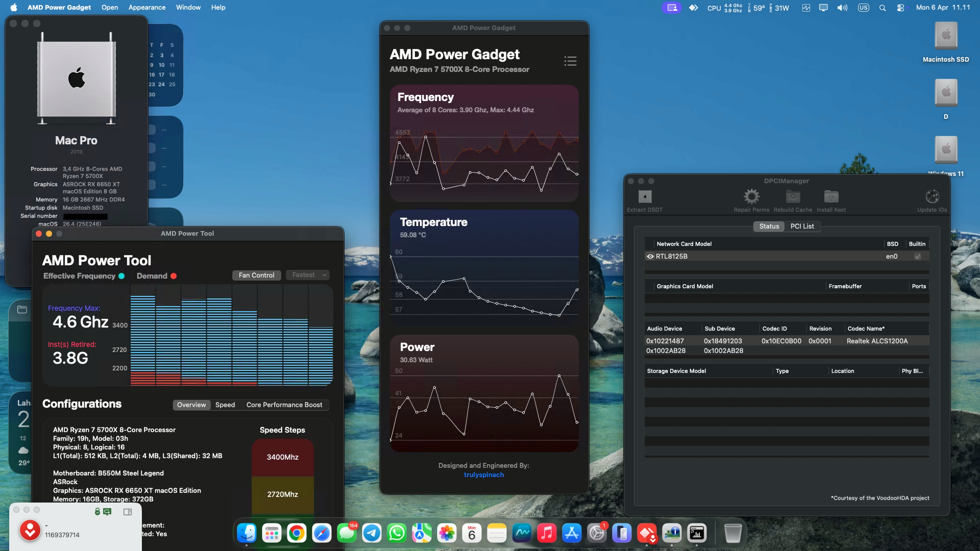The image size is (980, 551).
Task: Click Rebuild Cache icon in DPCIManager
Action: 793,197
